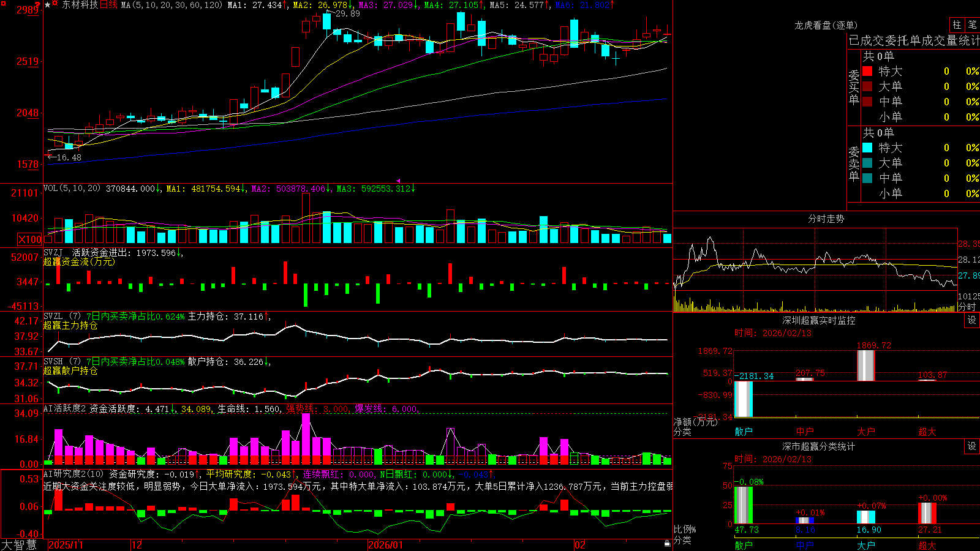
Task: Click the 02 month marker on the time axis
Action: click(x=580, y=545)
